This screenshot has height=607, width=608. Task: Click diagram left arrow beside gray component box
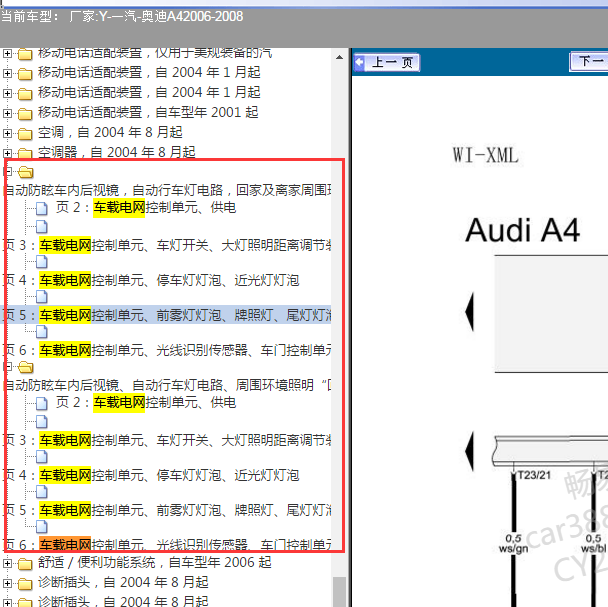[x=469, y=312]
